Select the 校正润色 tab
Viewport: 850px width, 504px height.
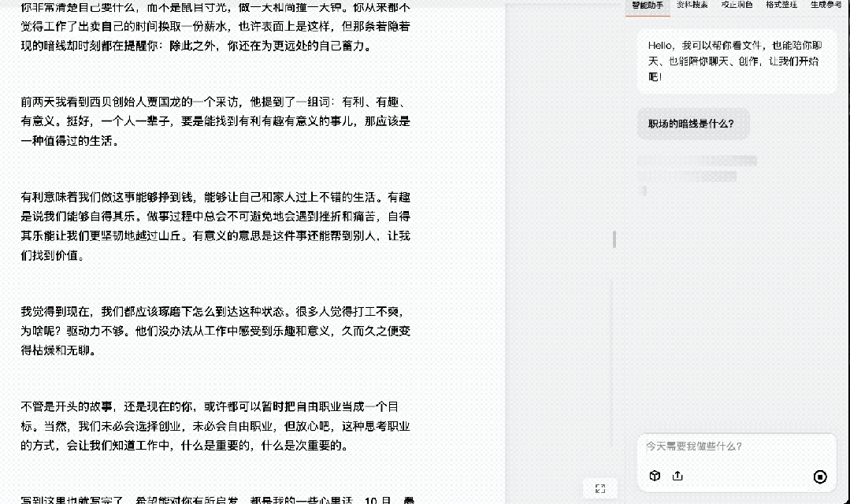click(x=737, y=6)
